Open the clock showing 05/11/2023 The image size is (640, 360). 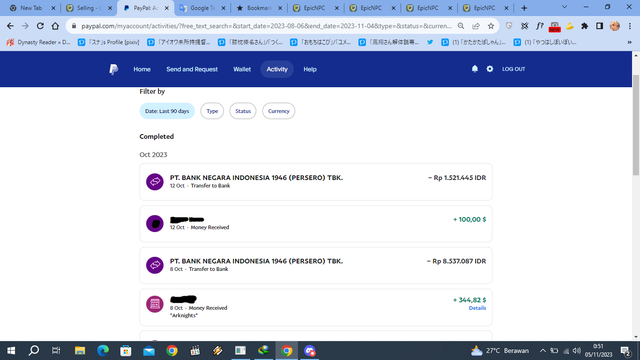click(598, 351)
